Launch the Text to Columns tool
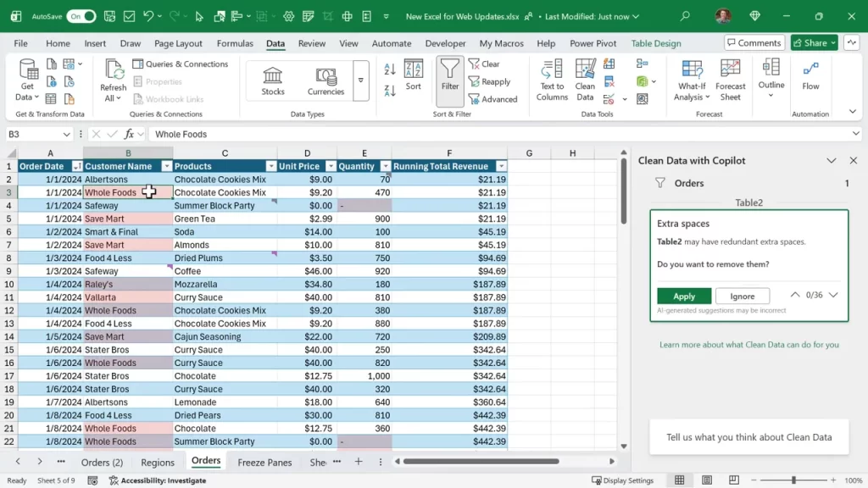Viewport: 868px width, 488px height. tap(551, 80)
